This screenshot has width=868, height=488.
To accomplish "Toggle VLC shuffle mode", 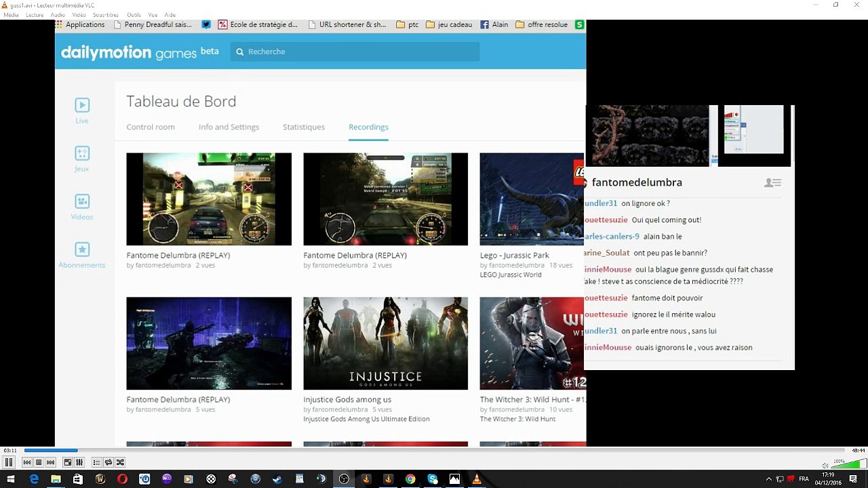I will pos(120,462).
